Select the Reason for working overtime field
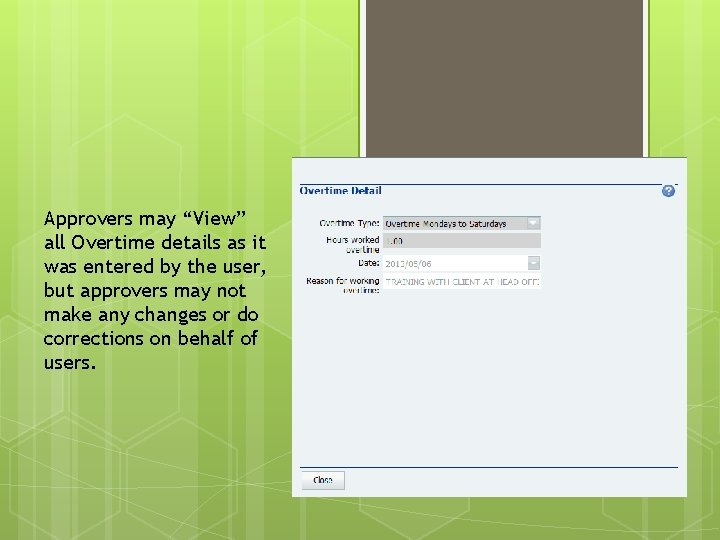Image resolution: width=720 pixels, height=540 pixels. coord(461,281)
